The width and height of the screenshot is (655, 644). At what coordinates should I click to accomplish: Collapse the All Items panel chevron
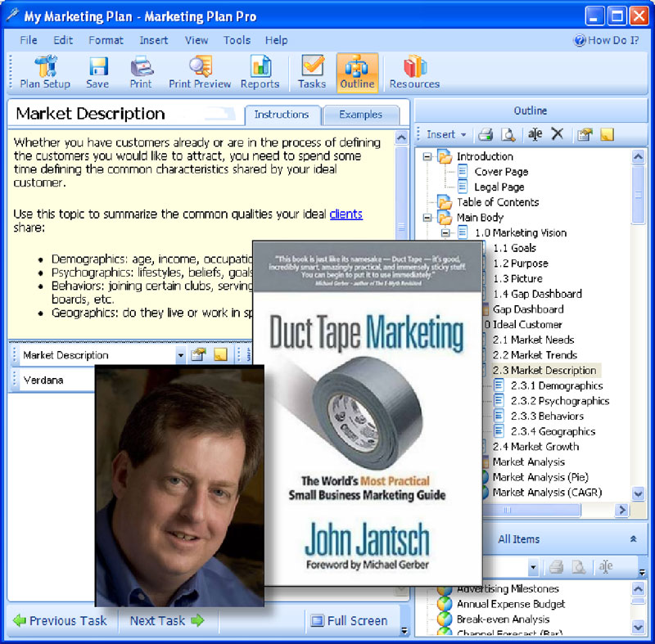click(x=633, y=538)
